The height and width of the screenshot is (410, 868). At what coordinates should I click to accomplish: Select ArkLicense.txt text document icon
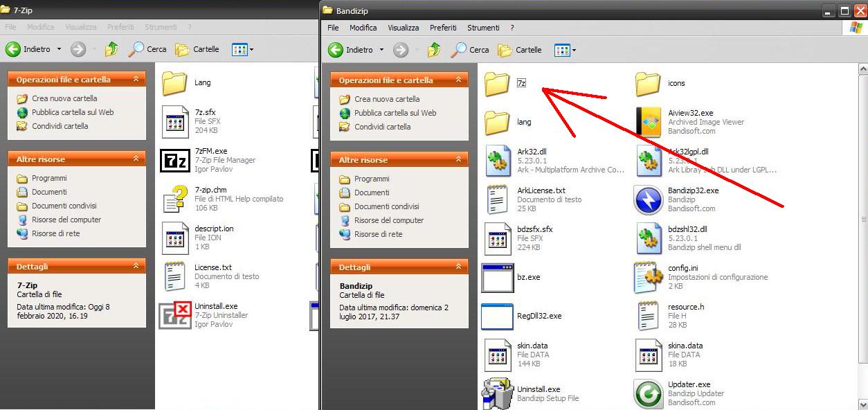(x=497, y=199)
